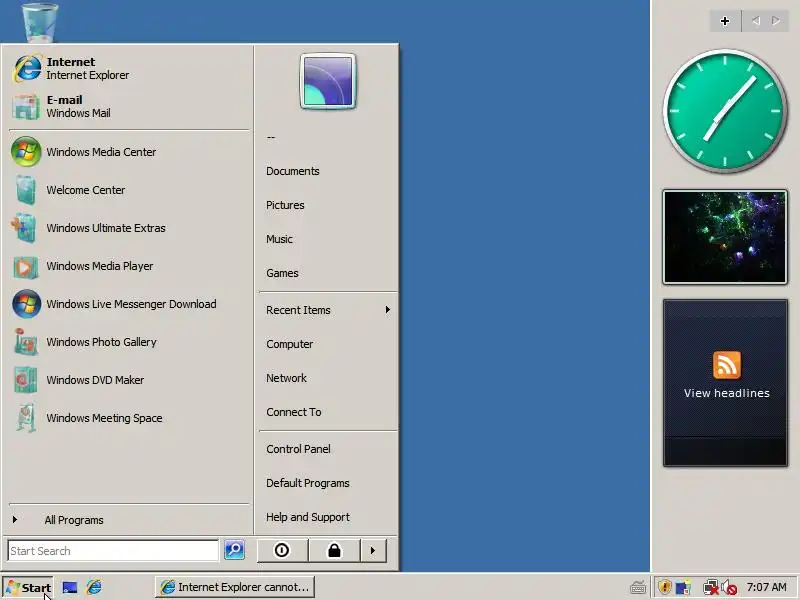Screen dimensions: 800x600
Task: Click the user account picture
Action: pos(328,81)
